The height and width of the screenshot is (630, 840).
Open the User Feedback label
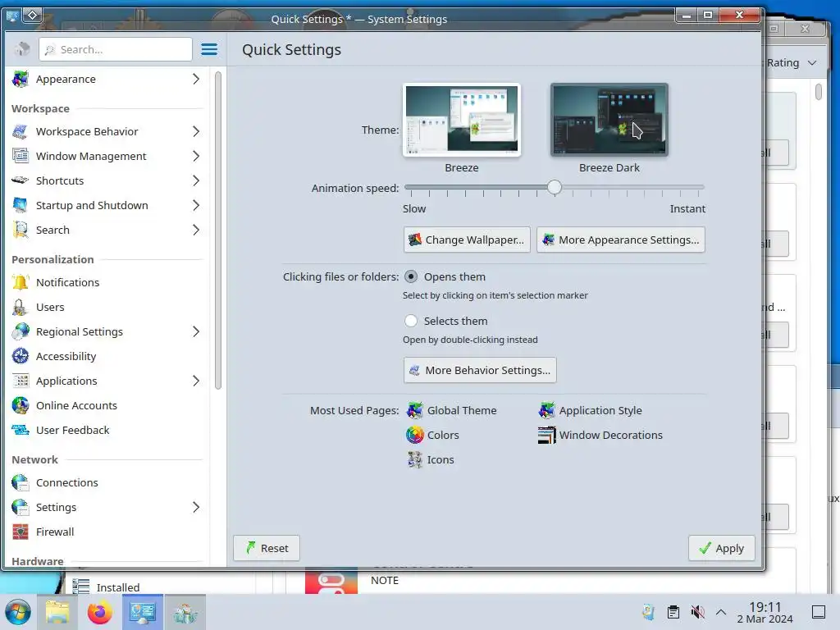click(73, 430)
